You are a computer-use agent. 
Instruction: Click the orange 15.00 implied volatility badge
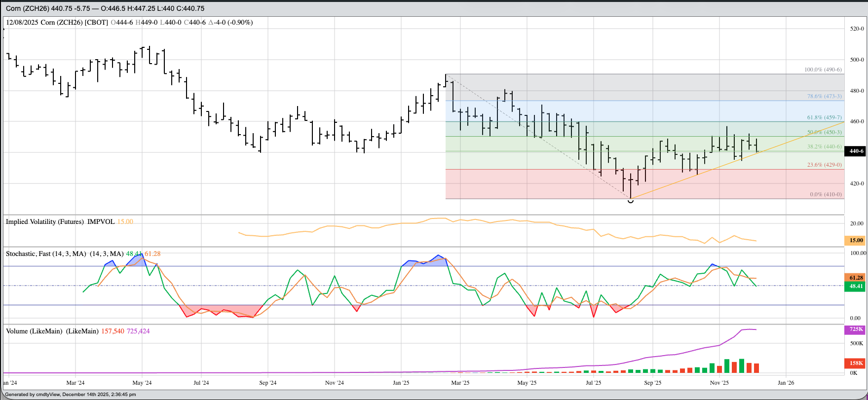[856, 240]
